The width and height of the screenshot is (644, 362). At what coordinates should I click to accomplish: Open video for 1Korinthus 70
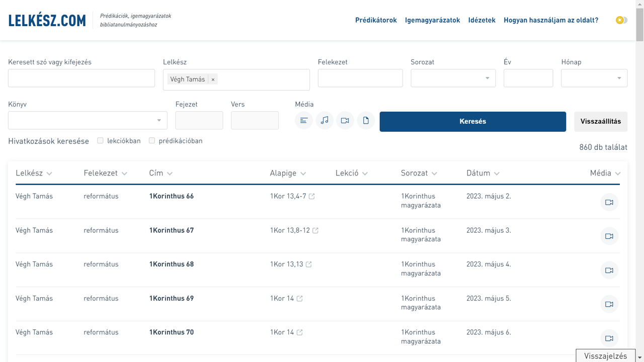point(609,338)
